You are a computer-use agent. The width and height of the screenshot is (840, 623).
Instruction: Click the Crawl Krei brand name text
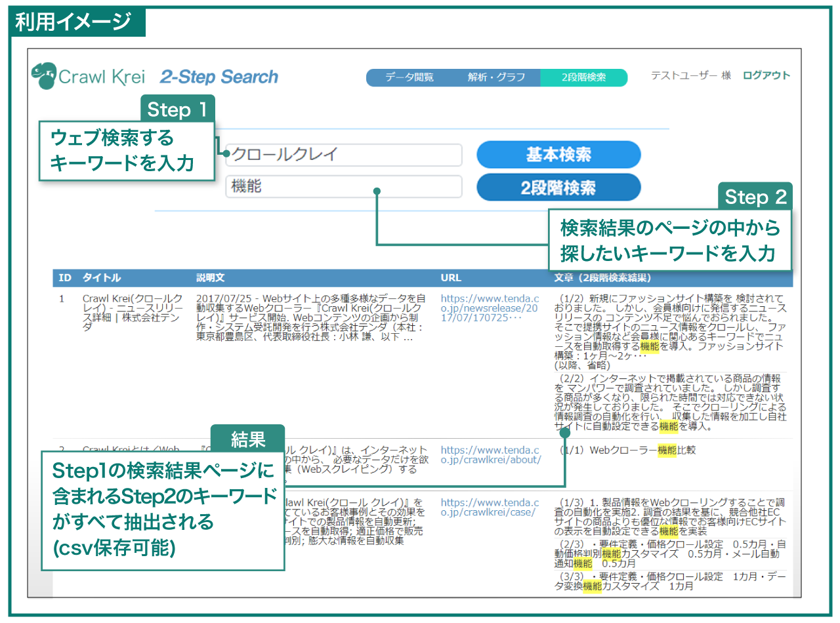click(102, 77)
